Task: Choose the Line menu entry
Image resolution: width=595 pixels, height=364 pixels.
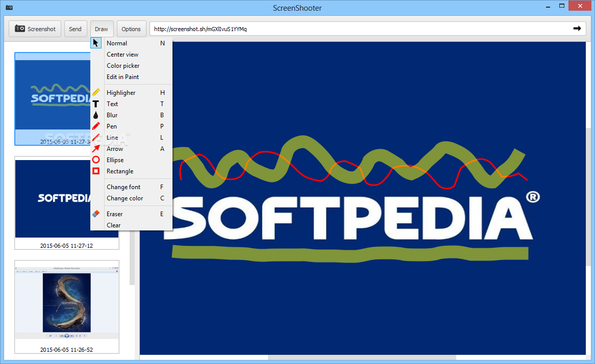Action: tap(131, 137)
